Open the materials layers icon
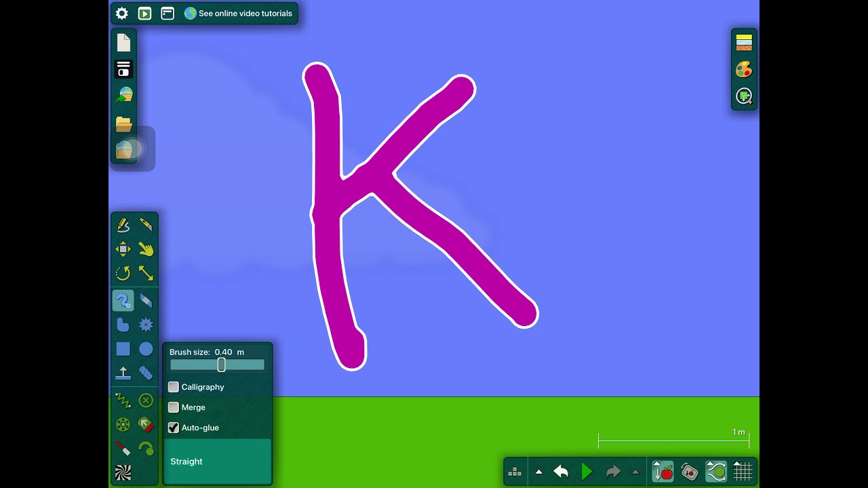 [744, 43]
